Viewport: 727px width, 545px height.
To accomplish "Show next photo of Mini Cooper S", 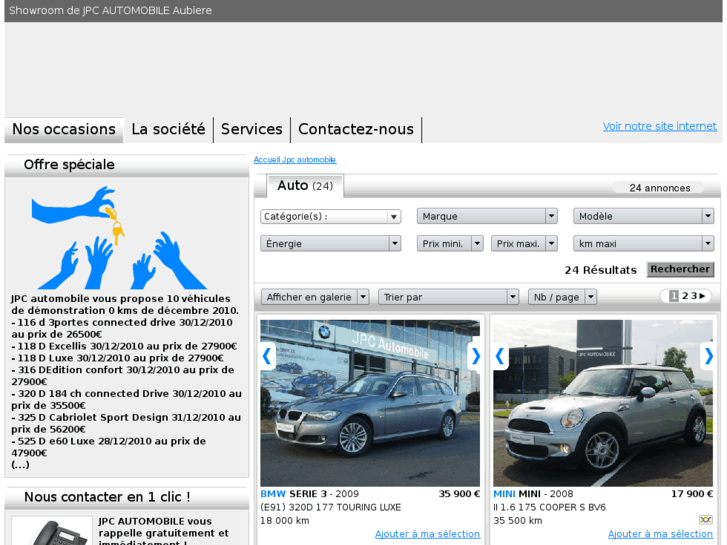I will point(708,356).
